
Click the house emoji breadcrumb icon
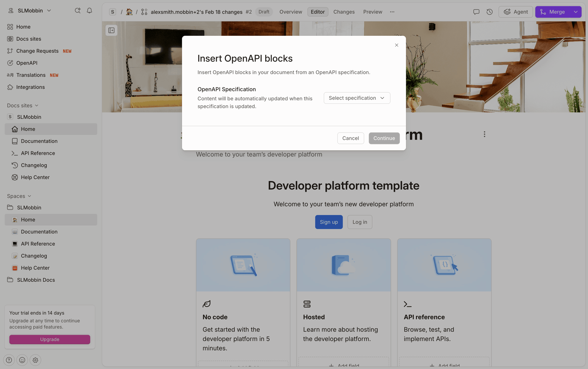pyautogui.click(x=129, y=12)
